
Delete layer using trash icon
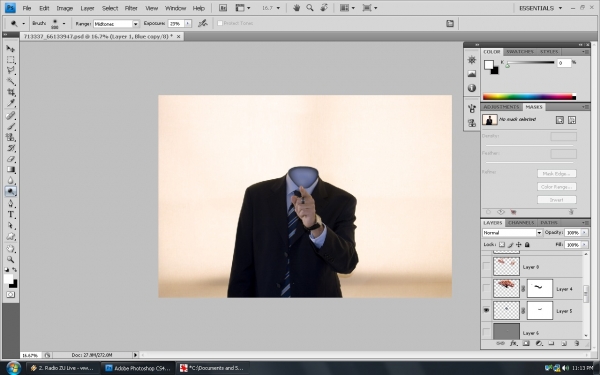(x=577, y=343)
